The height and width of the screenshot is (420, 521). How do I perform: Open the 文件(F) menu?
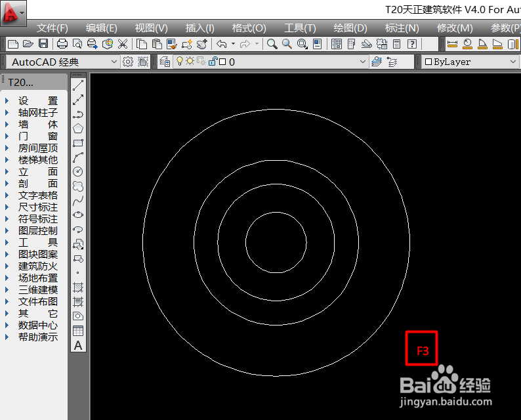click(52, 28)
